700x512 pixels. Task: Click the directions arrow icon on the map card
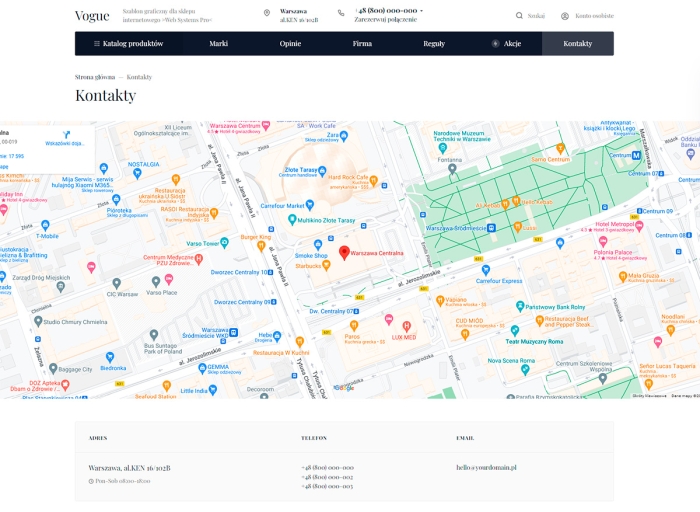[x=66, y=134]
